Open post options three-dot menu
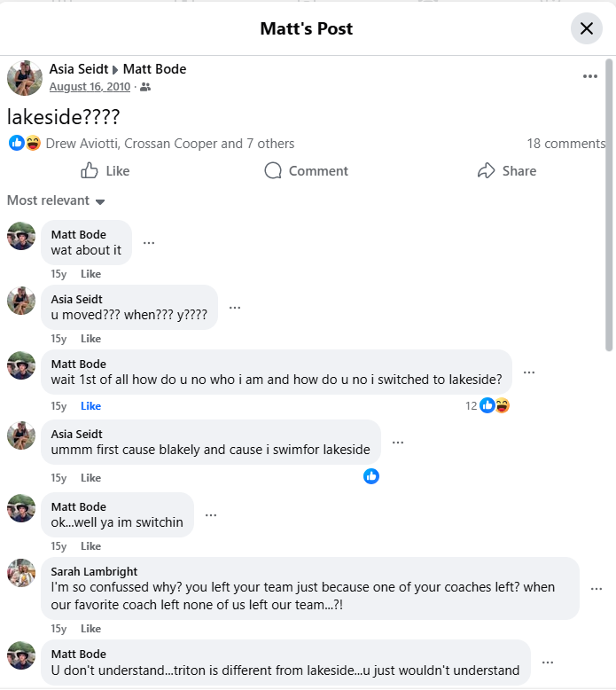 tap(590, 76)
